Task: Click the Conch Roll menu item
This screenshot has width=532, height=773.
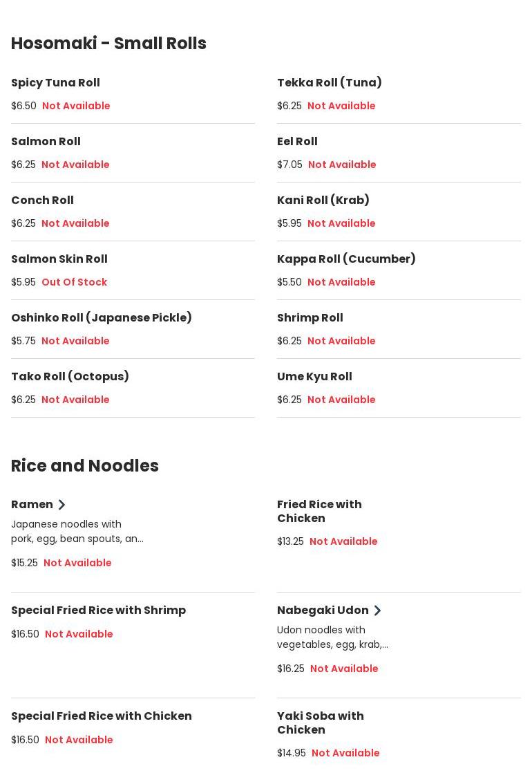Action: [42, 201]
